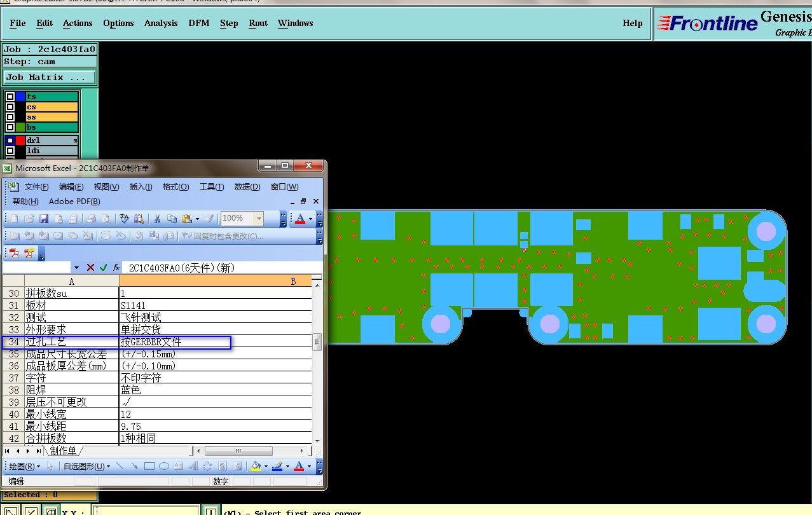The image size is (812, 515).
Task: Click the Select Objects pointer icon
Action: 50,466
